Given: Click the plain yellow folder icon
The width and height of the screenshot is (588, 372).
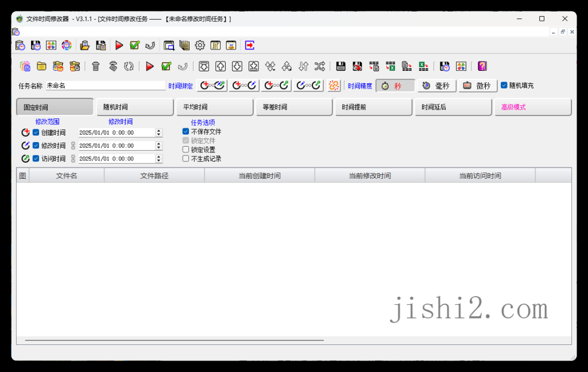Looking at the screenshot, I should (x=41, y=67).
